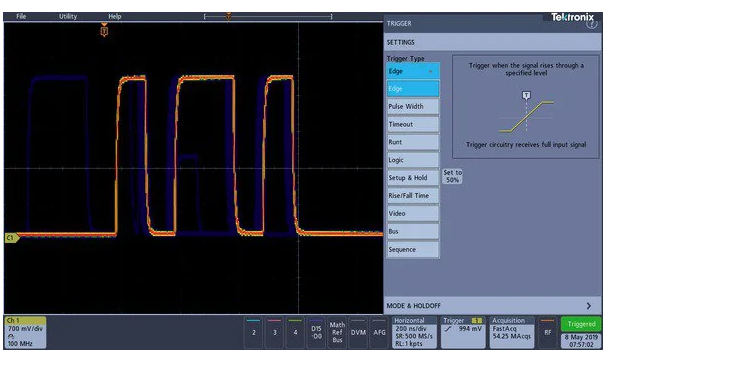The height and width of the screenshot is (375, 748).
Task: Turn on channel 3
Action: coord(274,332)
